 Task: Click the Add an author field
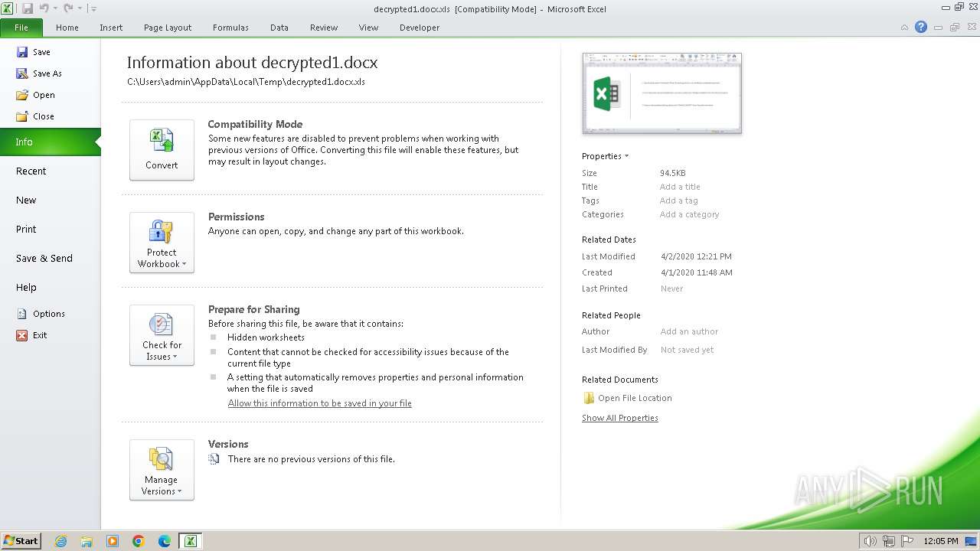[689, 331]
